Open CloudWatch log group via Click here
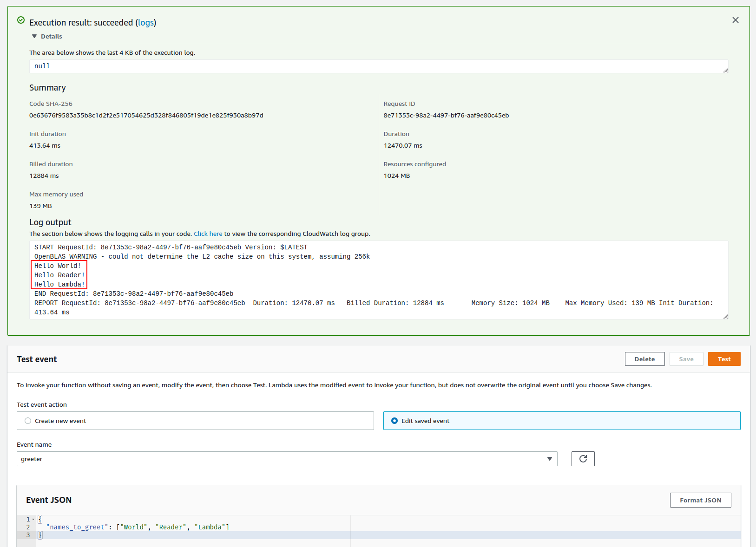This screenshot has height=547, width=756. click(x=208, y=234)
